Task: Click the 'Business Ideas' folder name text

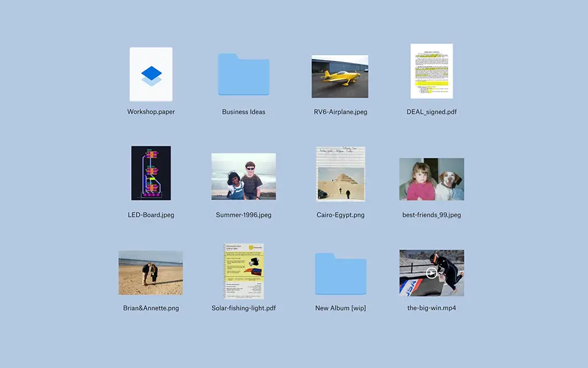Action: pyautogui.click(x=243, y=112)
